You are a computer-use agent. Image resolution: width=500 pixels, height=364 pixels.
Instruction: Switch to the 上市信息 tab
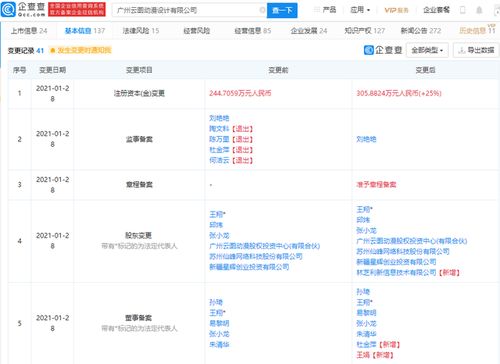click(29, 31)
